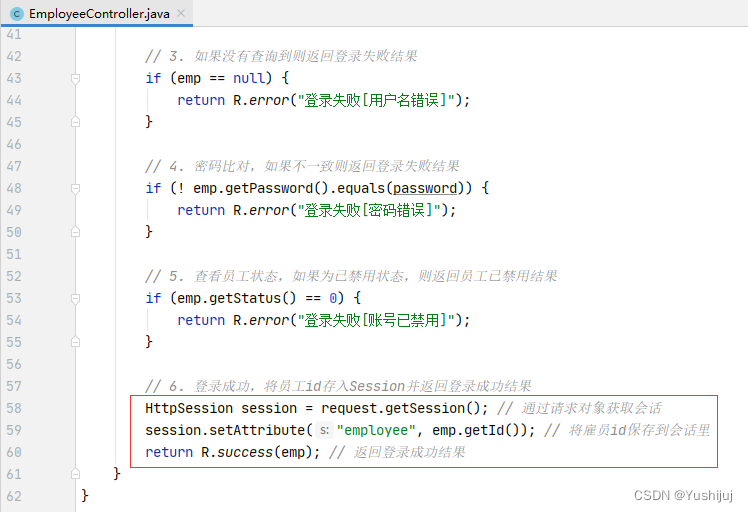Click line number 58 in the gutter
The width and height of the screenshot is (748, 512).
14,408
